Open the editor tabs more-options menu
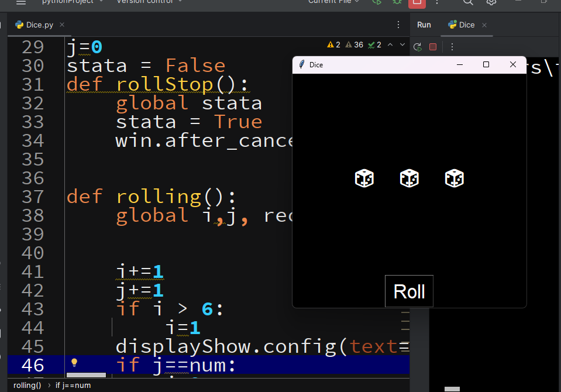This screenshot has width=561, height=392. pyautogui.click(x=398, y=25)
